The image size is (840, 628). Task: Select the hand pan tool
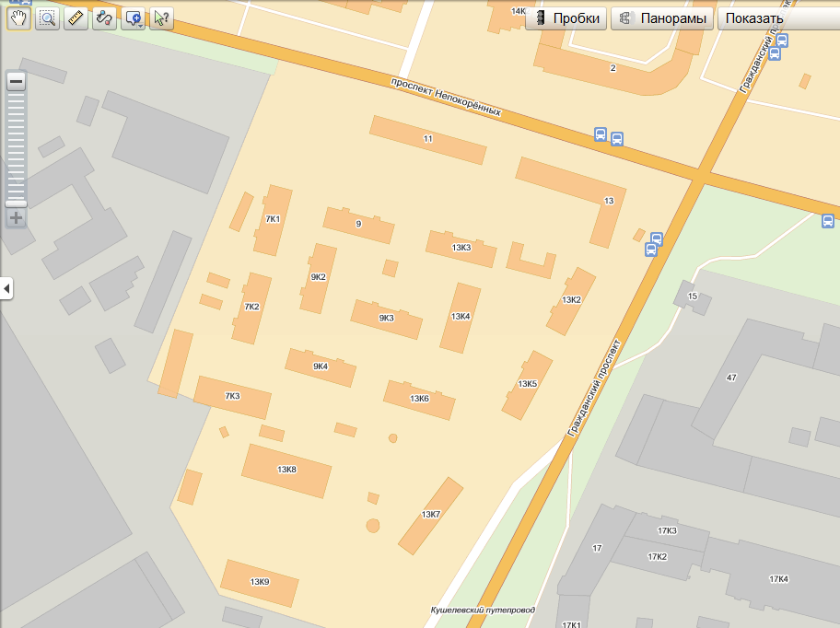18,17
